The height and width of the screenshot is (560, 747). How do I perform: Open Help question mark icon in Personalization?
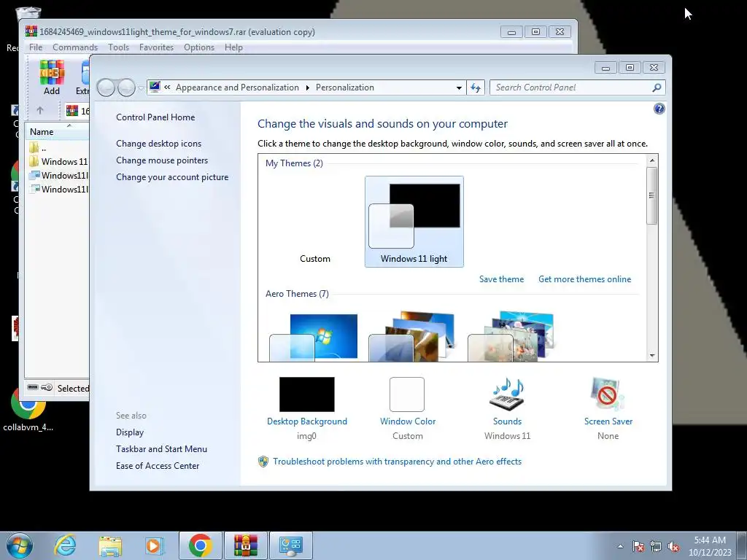click(659, 109)
